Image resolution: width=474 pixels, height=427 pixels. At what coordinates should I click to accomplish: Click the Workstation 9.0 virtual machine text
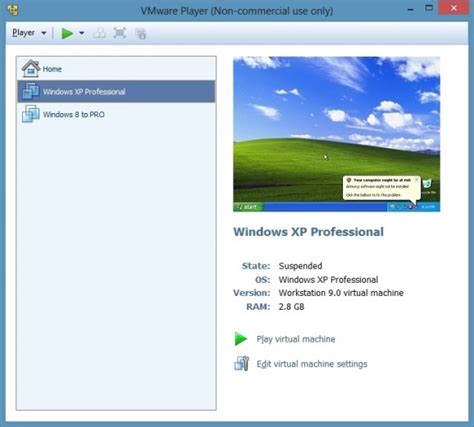coord(341,293)
